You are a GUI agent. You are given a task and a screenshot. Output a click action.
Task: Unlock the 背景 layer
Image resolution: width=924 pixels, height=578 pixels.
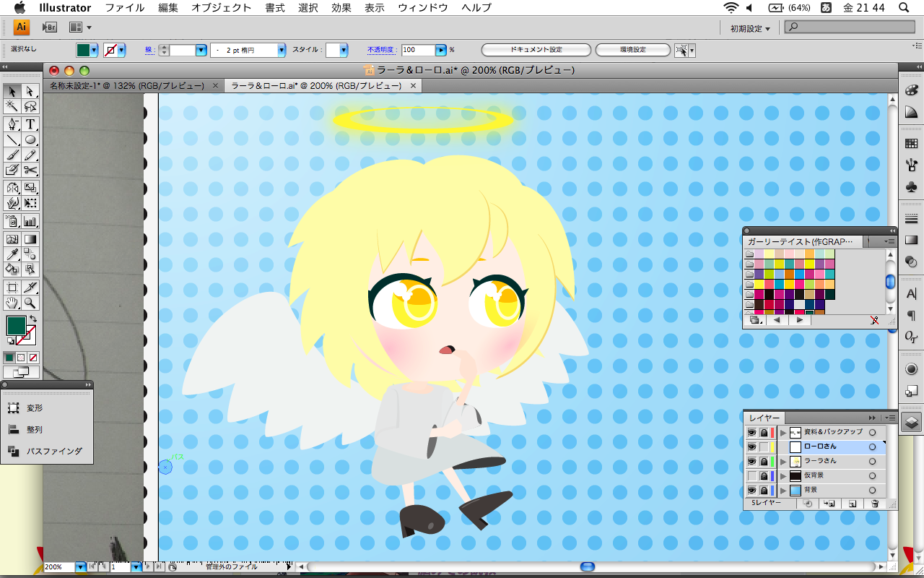click(x=764, y=490)
